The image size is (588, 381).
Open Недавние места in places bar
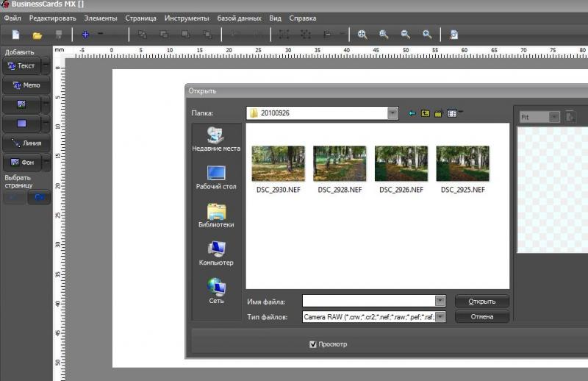(x=216, y=139)
